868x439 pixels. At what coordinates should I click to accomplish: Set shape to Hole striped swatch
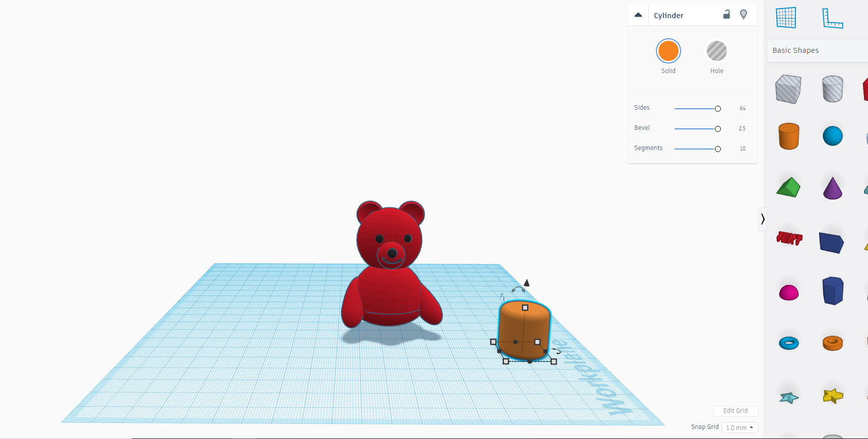tap(717, 51)
